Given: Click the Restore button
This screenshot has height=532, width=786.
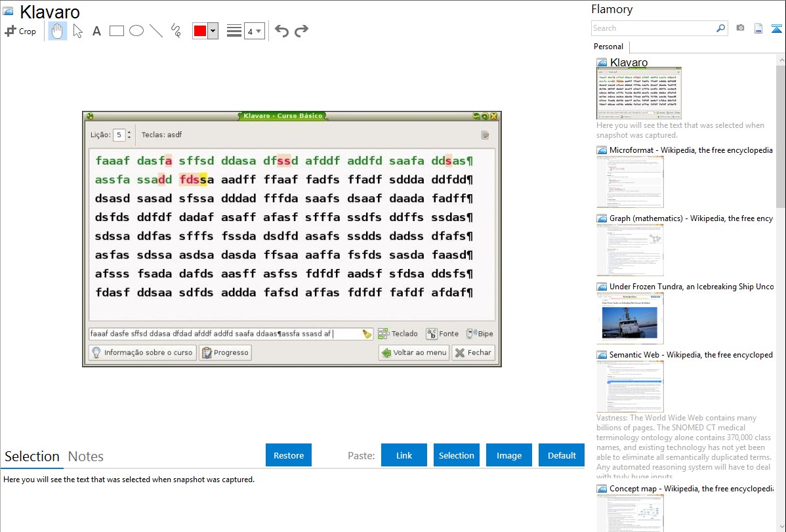Looking at the screenshot, I should (x=289, y=455).
